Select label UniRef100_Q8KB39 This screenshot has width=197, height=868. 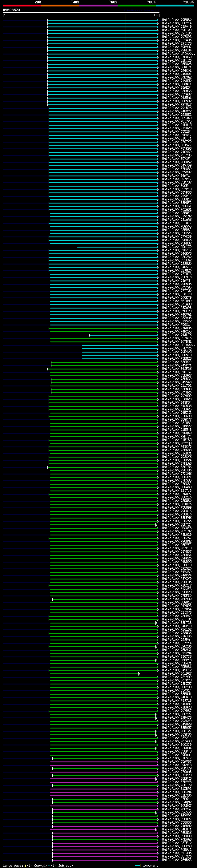coord(177,379)
